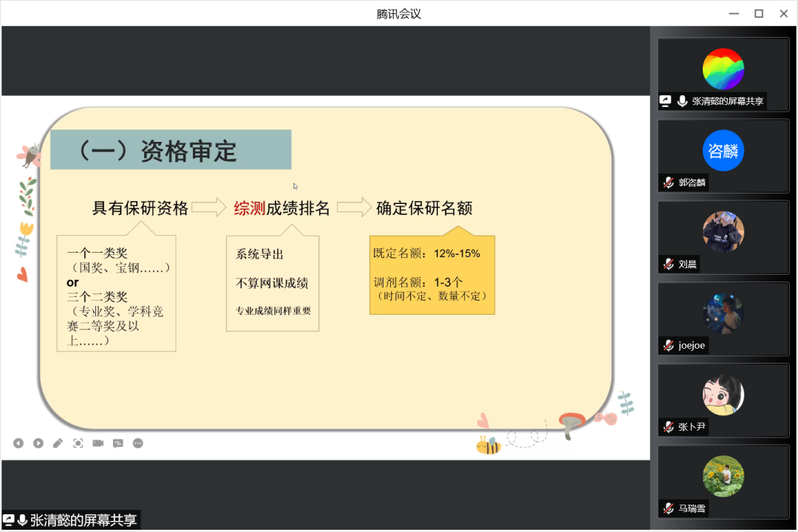
Task: Click the focus/capture frame icon
Action: pyautogui.click(x=78, y=443)
